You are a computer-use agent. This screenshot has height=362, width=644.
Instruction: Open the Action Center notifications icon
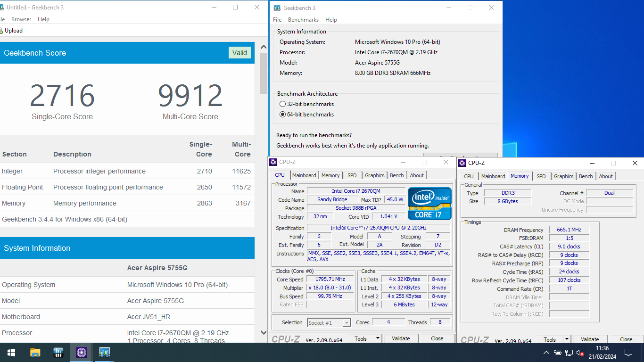(x=628, y=352)
